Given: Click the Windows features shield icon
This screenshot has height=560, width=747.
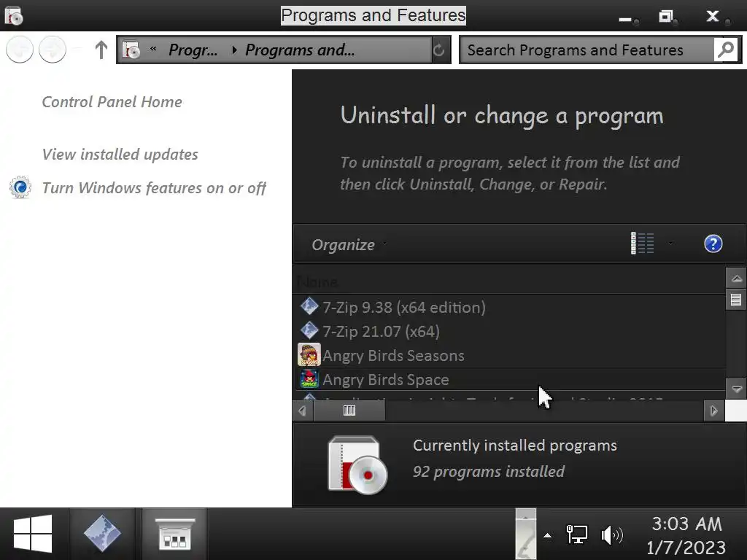Looking at the screenshot, I should tap(20, 187).
